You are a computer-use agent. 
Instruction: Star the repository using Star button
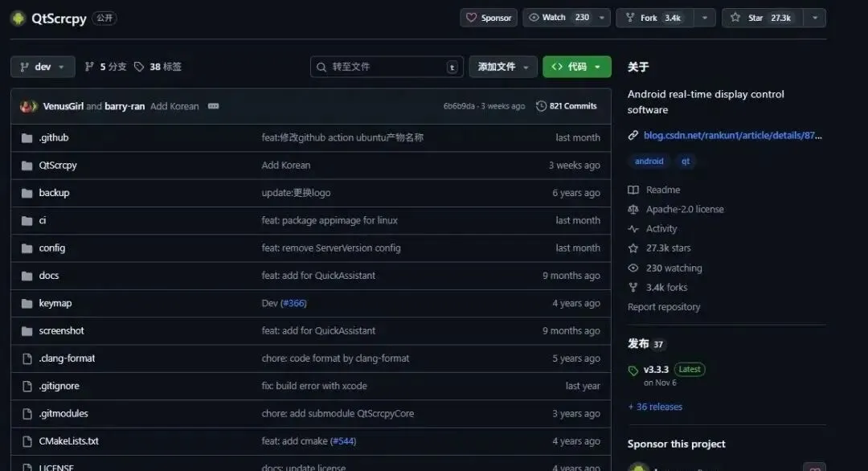763,18
